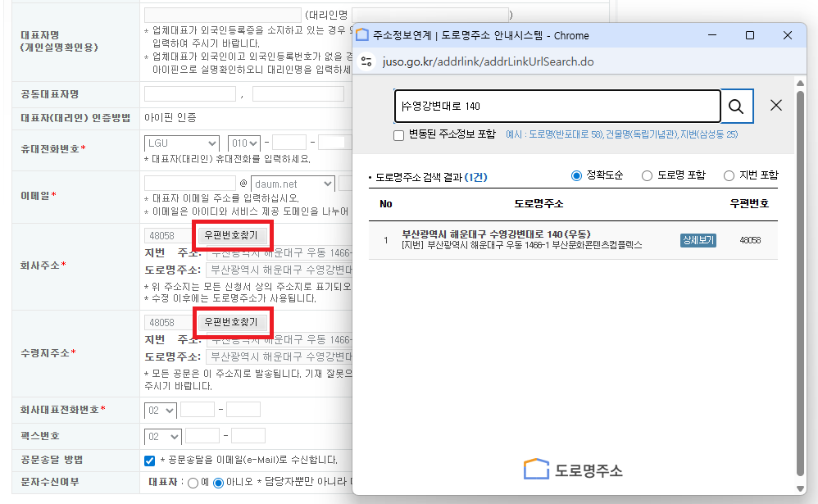This screenshot has height=504, width=818.
Task: Click the magnifier search button in address popup
Action: [x=736, y=106]
